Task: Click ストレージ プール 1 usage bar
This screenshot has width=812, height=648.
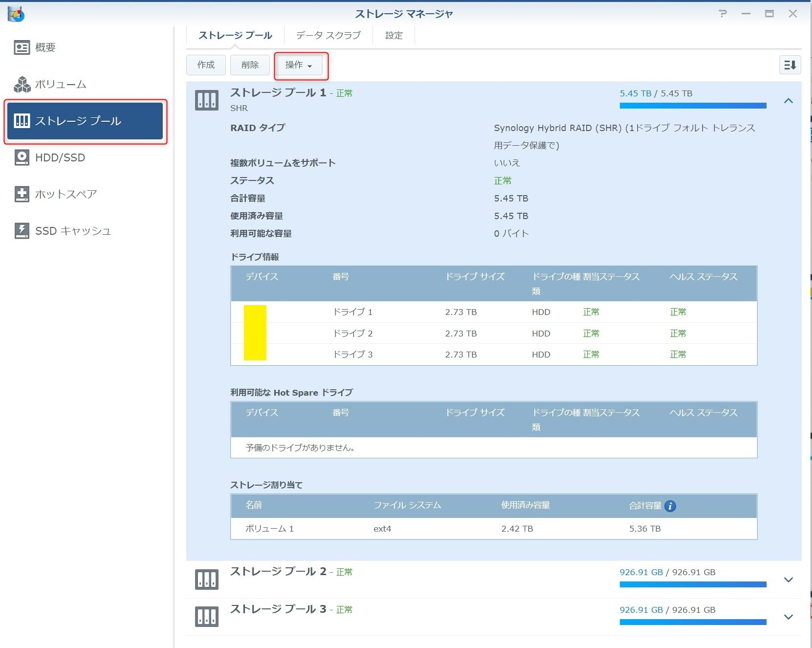Action: point(692,106)
